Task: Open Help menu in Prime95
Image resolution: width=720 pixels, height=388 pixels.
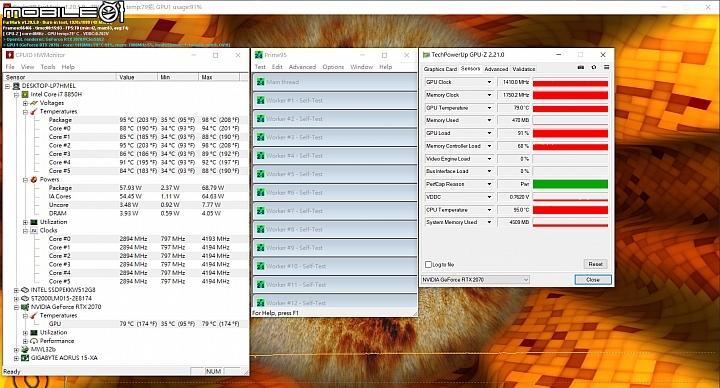Action: pos(386,67)
